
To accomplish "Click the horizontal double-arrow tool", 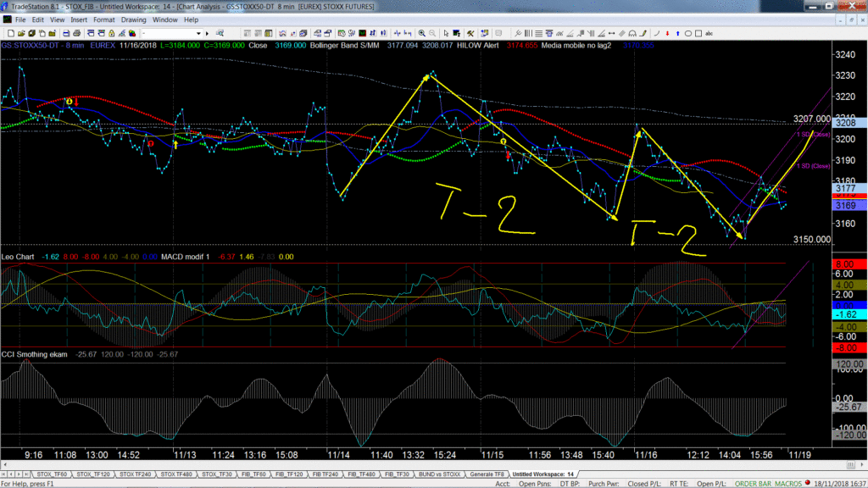I will (x=612, y=33).
